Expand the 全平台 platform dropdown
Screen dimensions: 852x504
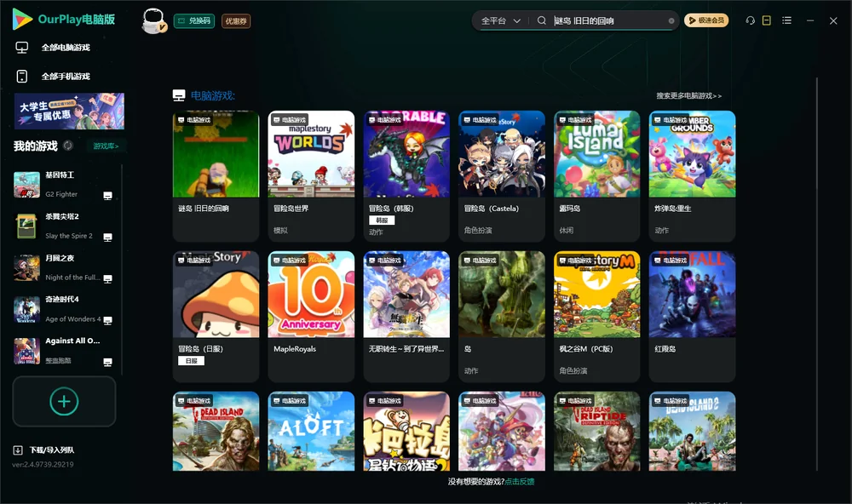pyautogui.click(x=500, y=20)
